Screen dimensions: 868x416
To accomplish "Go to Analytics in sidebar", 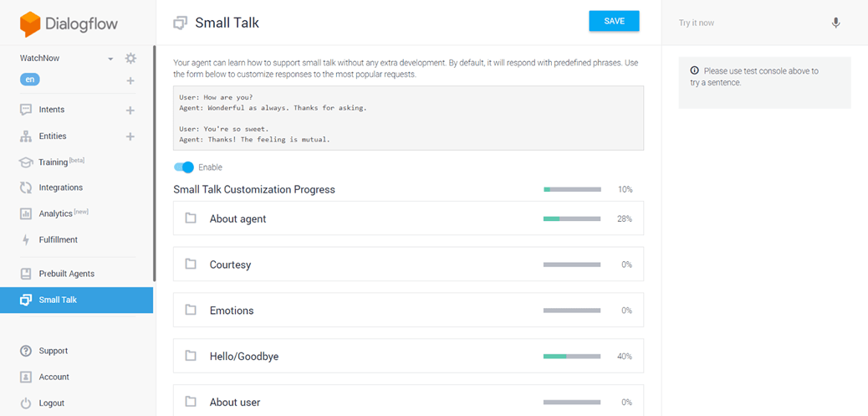I will [x=56, y=213].
